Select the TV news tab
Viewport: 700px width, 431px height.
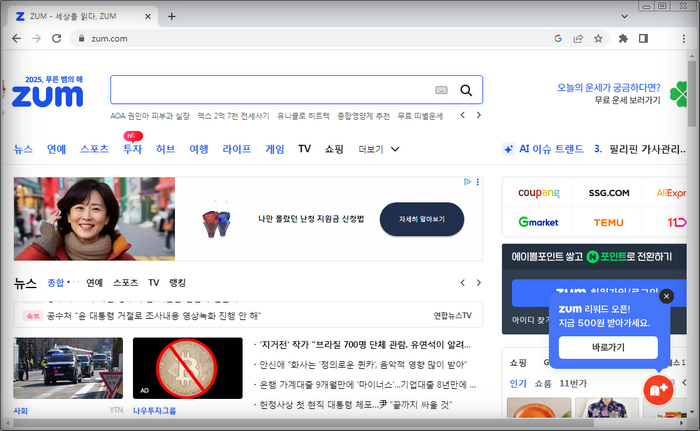[x=154, y=283]
